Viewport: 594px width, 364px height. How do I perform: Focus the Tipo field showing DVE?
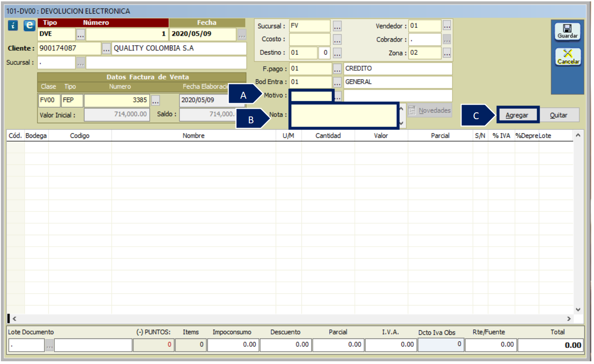coord(57,34)
